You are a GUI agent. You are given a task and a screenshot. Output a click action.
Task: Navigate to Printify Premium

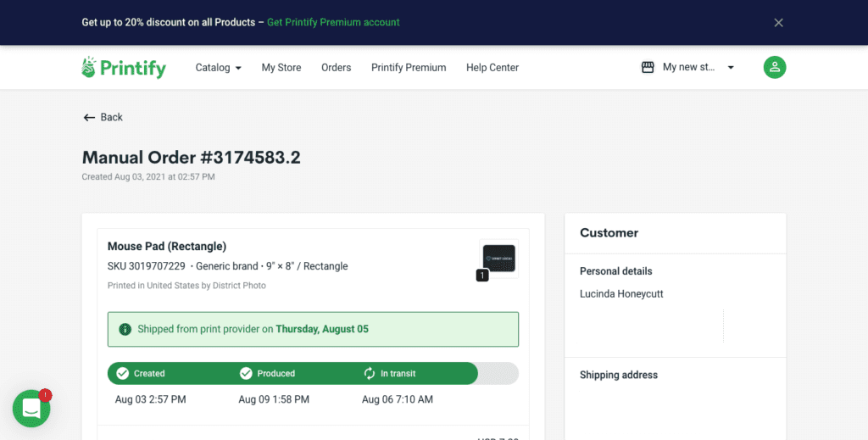[409, 68]
